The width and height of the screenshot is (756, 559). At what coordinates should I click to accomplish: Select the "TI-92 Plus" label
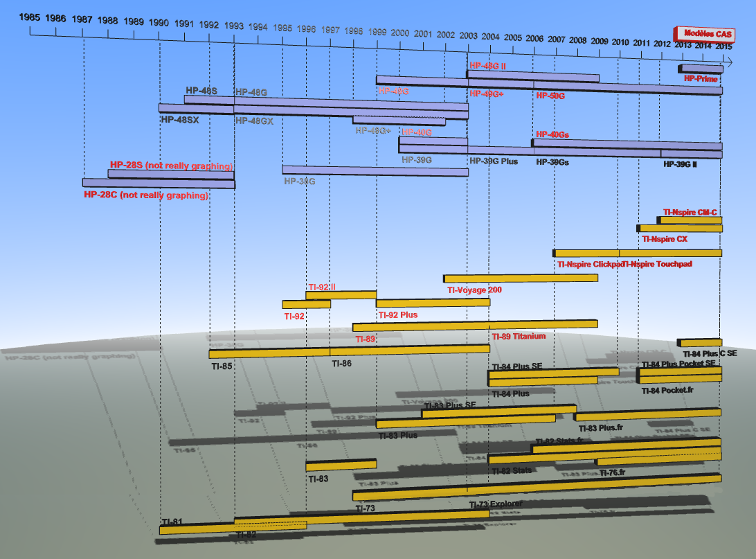(x=398, y=314)
